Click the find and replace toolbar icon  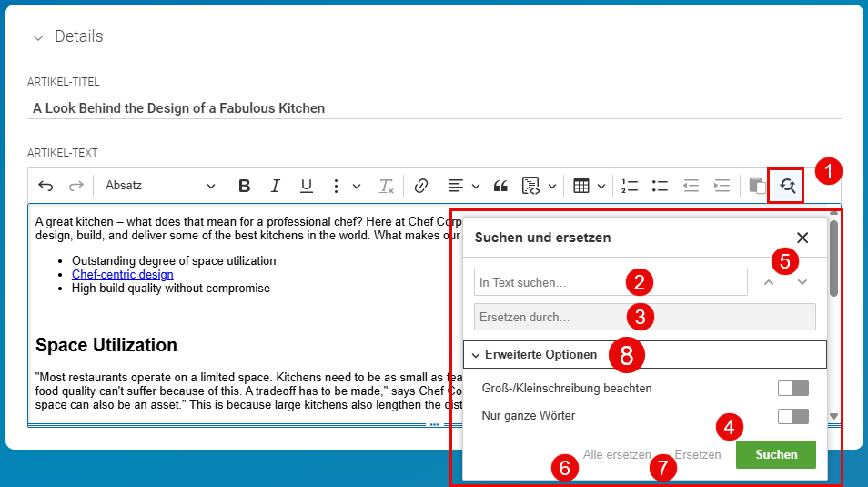tap(787, 186)
